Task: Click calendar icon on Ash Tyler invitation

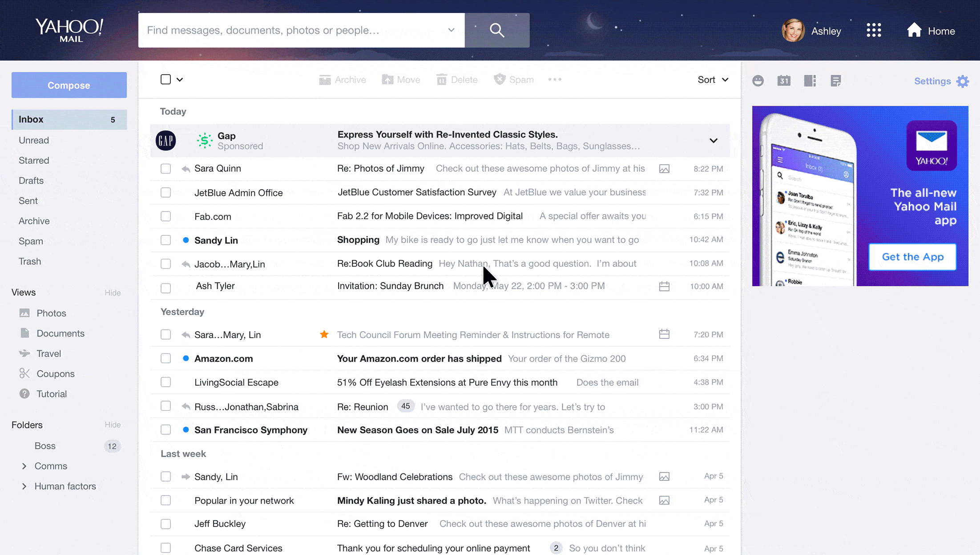Action: [x=664, y=286]
